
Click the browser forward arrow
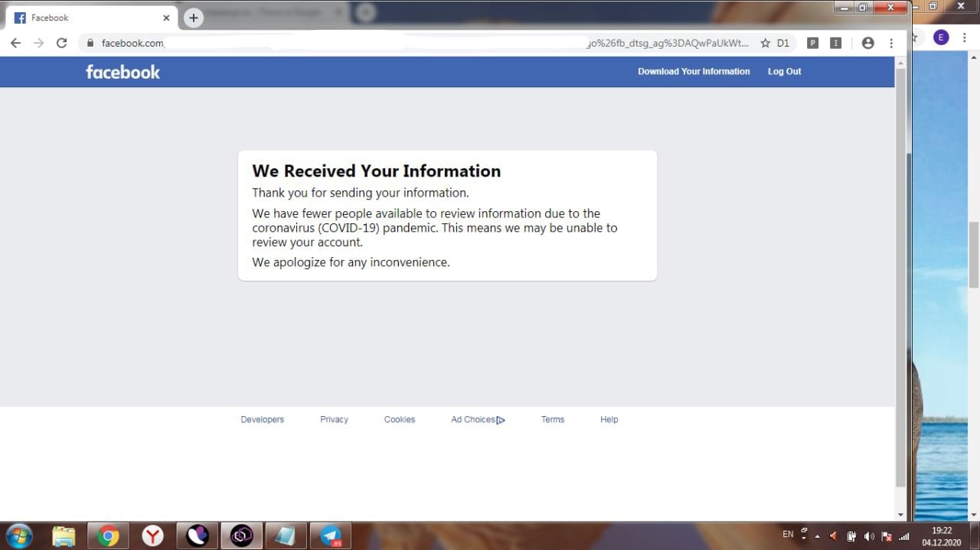(x=38, y=43)
